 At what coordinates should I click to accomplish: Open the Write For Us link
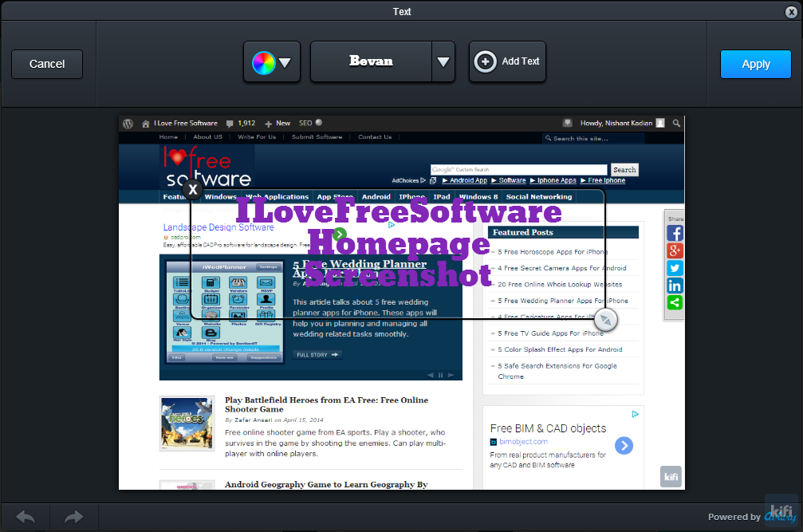tap(257, 136)
